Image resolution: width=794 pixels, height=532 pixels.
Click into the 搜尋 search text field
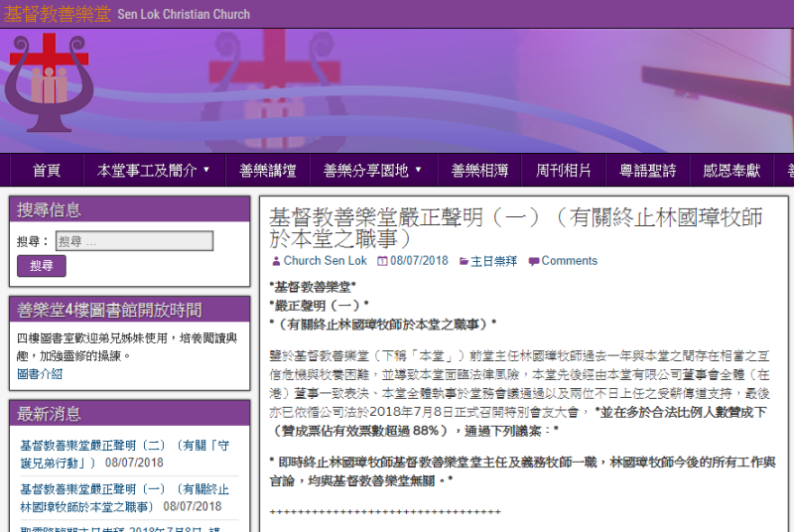(x=134, y=241)
